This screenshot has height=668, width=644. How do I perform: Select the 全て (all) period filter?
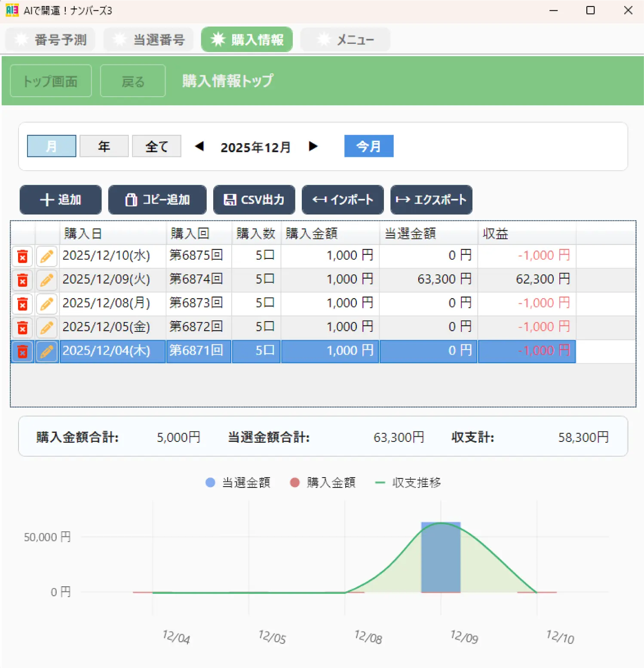pyautogui.click(x=156, y=146)
